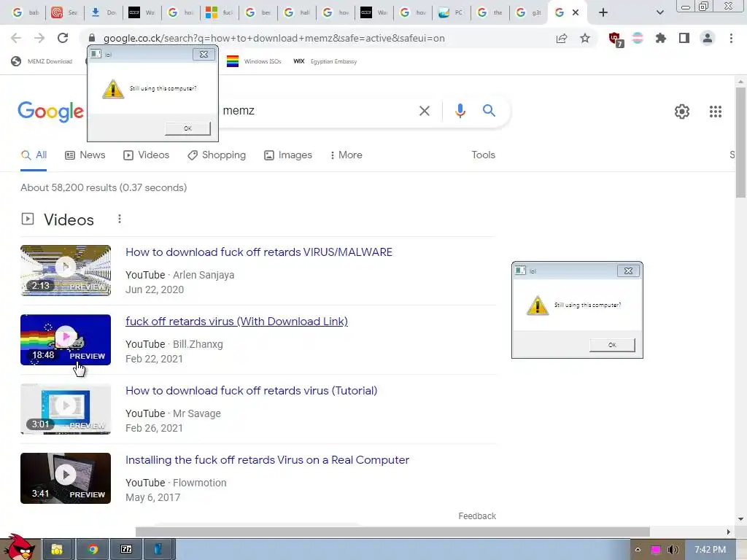Click OK in the upper lol dialog

pyautogui.click(x=187, y=128)
